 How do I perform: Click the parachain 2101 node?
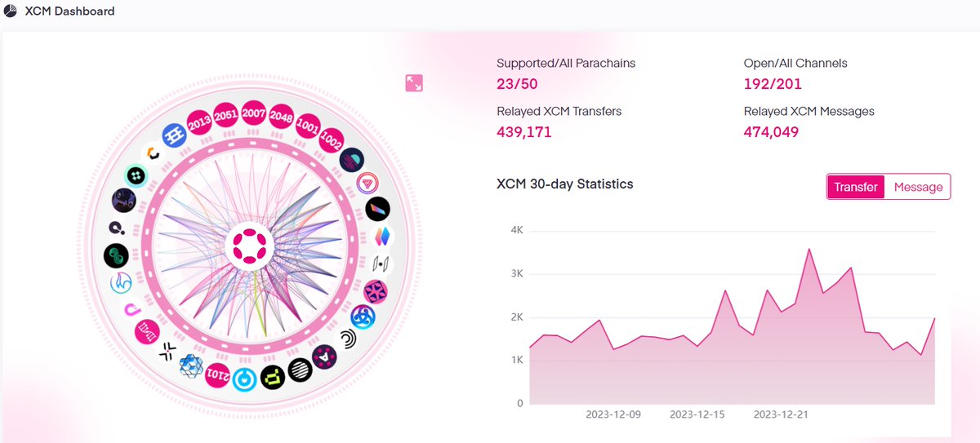[x=217, y=374]
